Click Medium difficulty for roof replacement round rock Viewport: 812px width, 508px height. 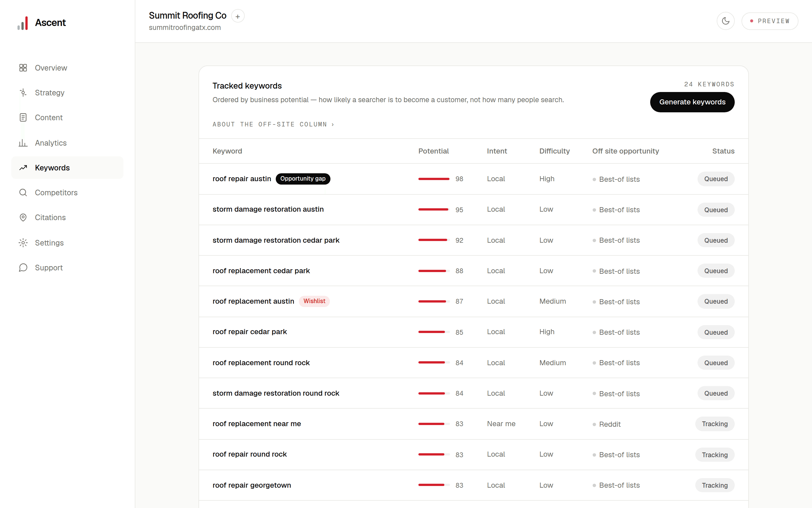[x=552, y=363]
